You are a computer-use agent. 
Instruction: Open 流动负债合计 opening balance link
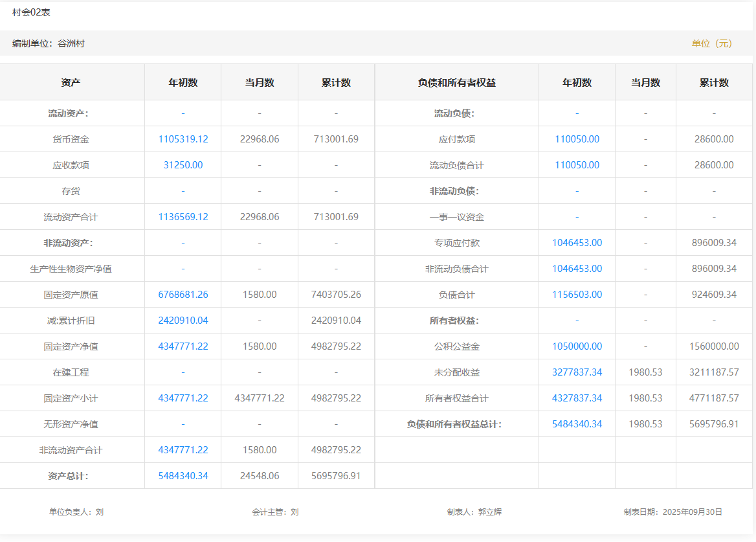[577, 165]
